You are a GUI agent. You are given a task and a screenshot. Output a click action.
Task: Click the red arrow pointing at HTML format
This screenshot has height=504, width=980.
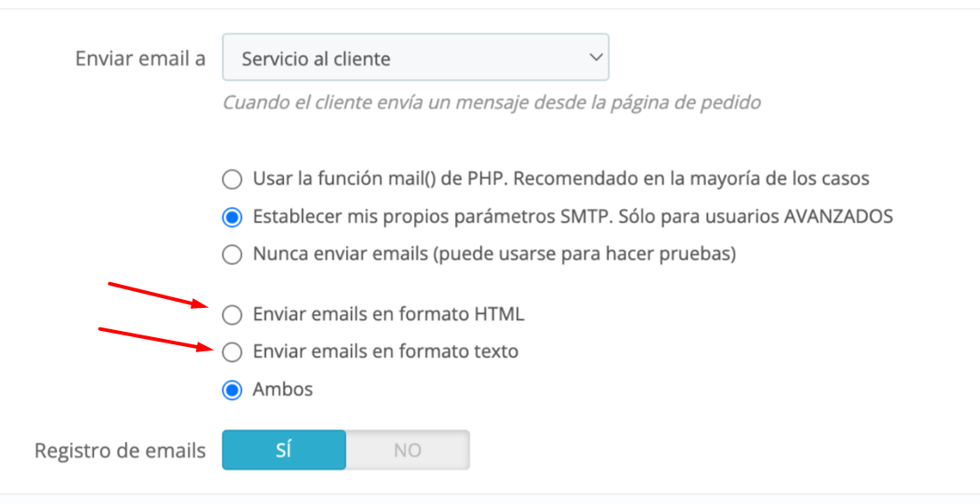pos(159,295)
